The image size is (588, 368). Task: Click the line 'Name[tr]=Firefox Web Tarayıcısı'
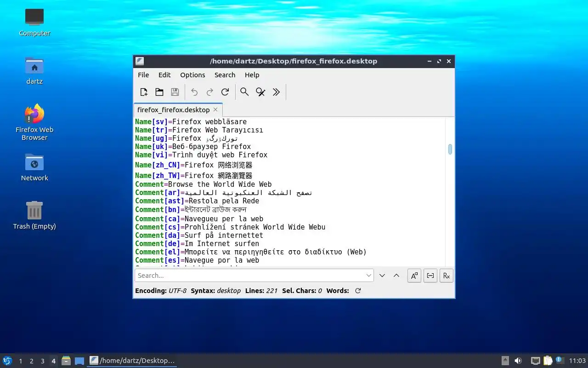[x=199, y=130]
